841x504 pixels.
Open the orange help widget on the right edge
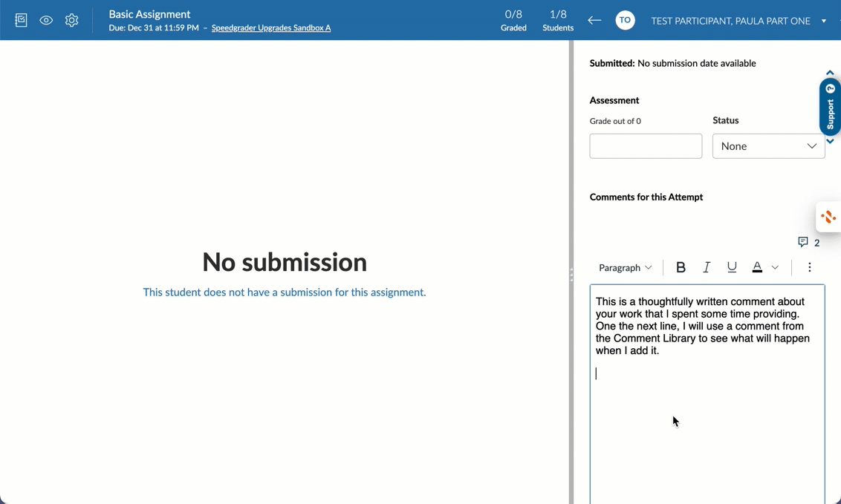(x=828, y=217)
